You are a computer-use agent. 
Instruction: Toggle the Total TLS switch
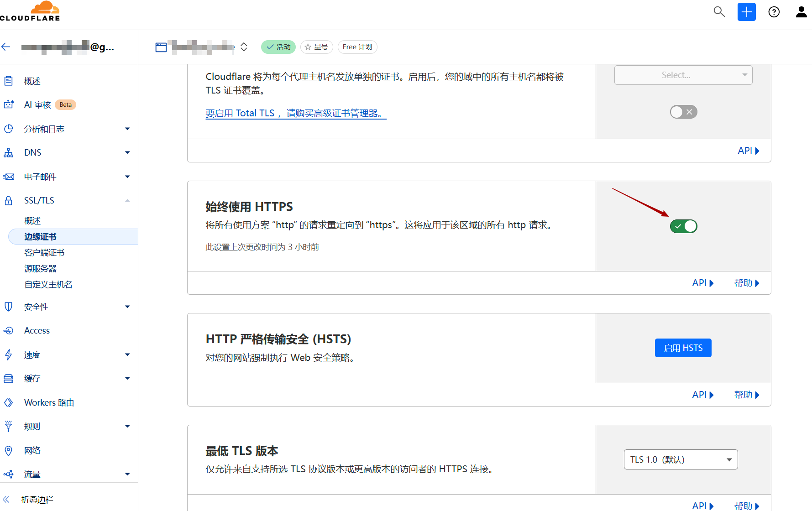[683, 112]
